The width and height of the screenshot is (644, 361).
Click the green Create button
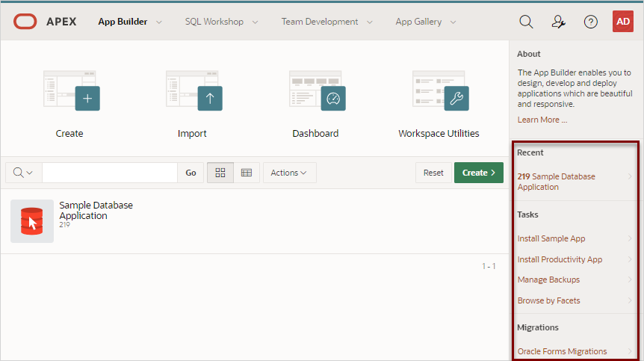[x=478, y=173]
